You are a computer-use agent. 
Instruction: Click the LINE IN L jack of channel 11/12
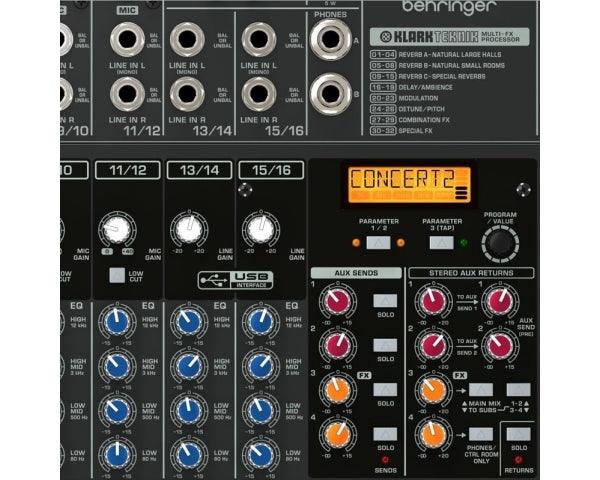point(127,39)
